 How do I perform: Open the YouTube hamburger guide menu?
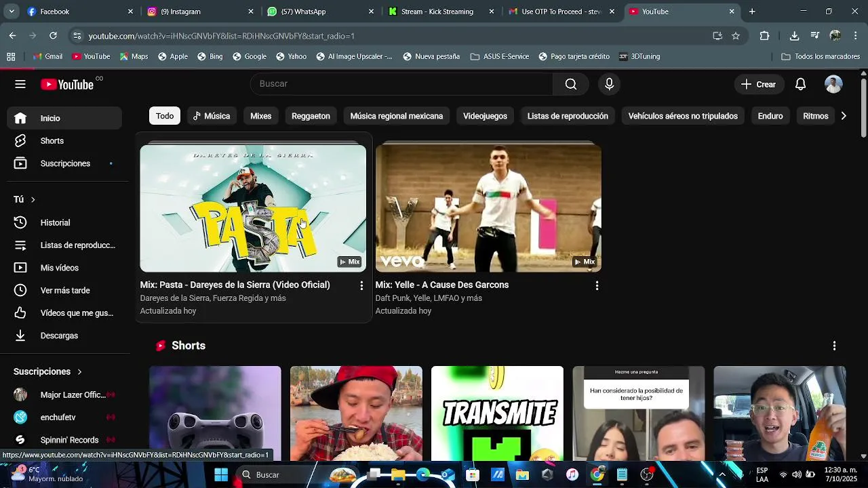pyautogui.click(x=20, y=84)
